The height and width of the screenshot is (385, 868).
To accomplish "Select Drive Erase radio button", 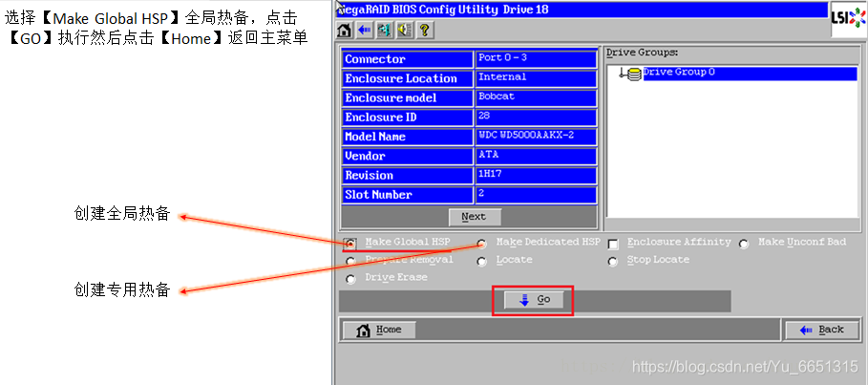I will pyautogui.click(x=350, y=279).
